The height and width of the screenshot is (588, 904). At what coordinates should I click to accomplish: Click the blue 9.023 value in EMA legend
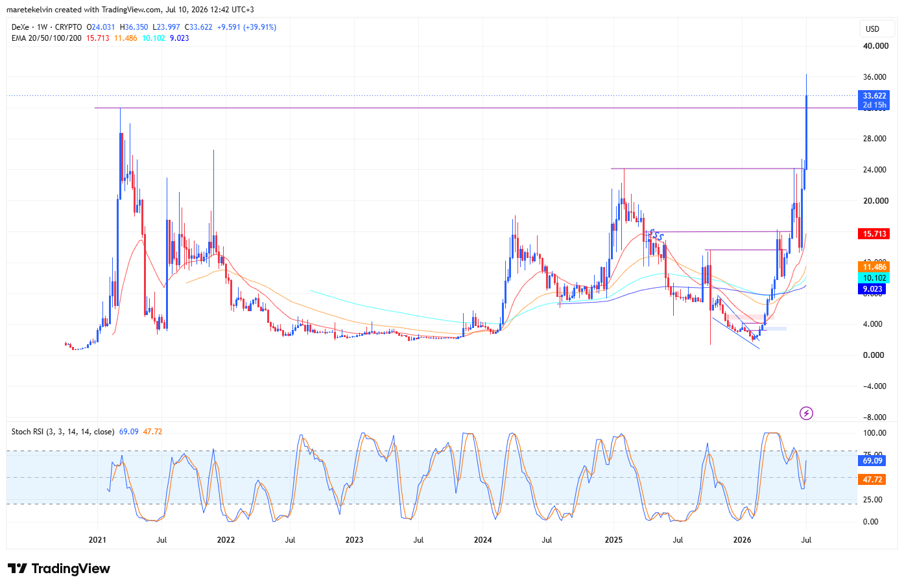180,38
